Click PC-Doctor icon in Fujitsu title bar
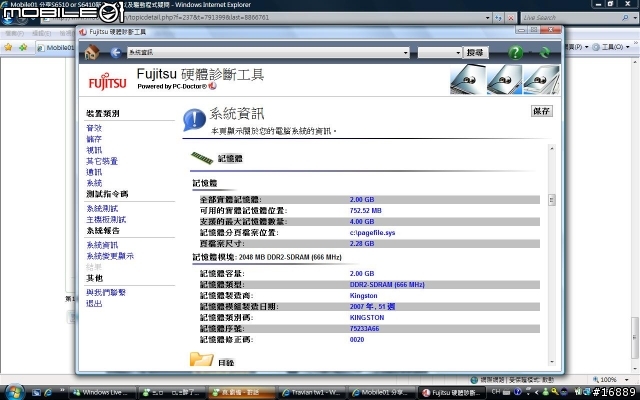640x400 pixels. [x=83, y=32]
